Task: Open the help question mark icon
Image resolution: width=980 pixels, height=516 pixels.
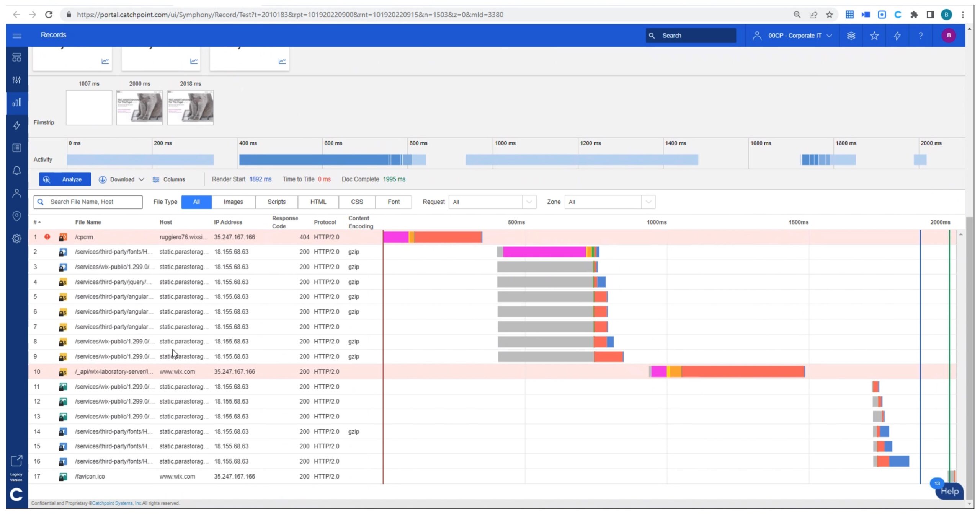Action: coord(920,36)
